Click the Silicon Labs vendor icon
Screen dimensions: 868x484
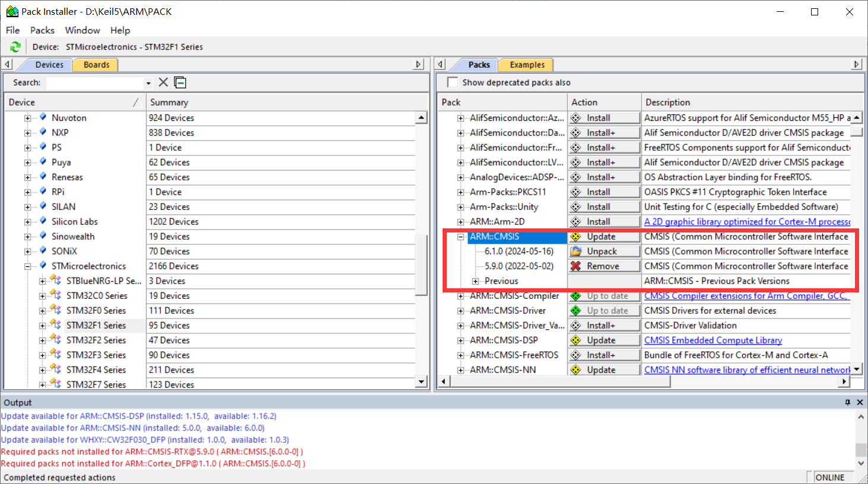[x=43, y=221]
